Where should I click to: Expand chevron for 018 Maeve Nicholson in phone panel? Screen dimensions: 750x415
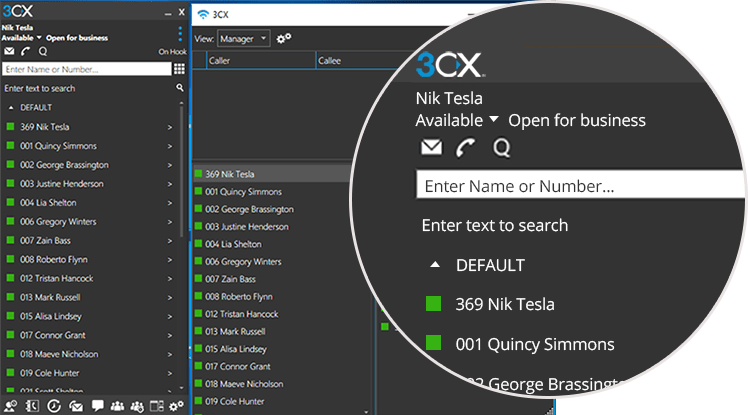coord(170,354)
